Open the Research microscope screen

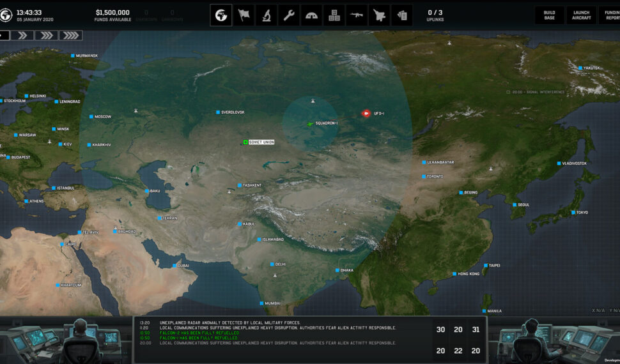(x=267, y=15)
